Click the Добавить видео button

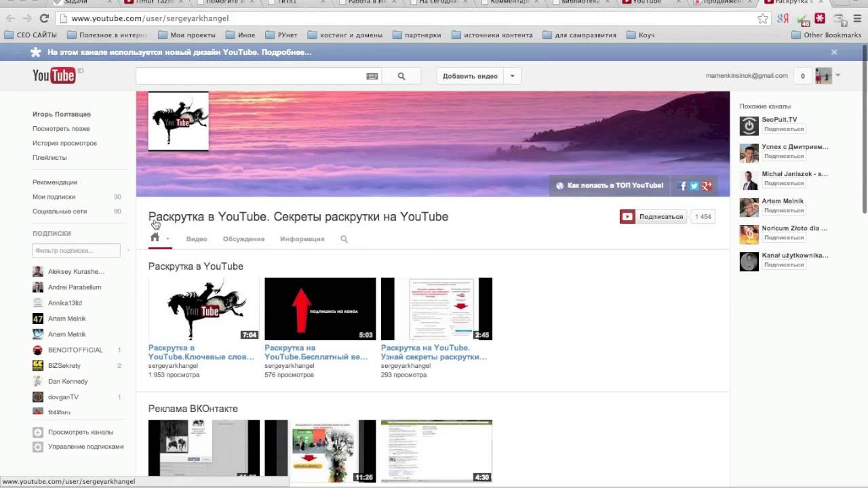tap(470, 76)
